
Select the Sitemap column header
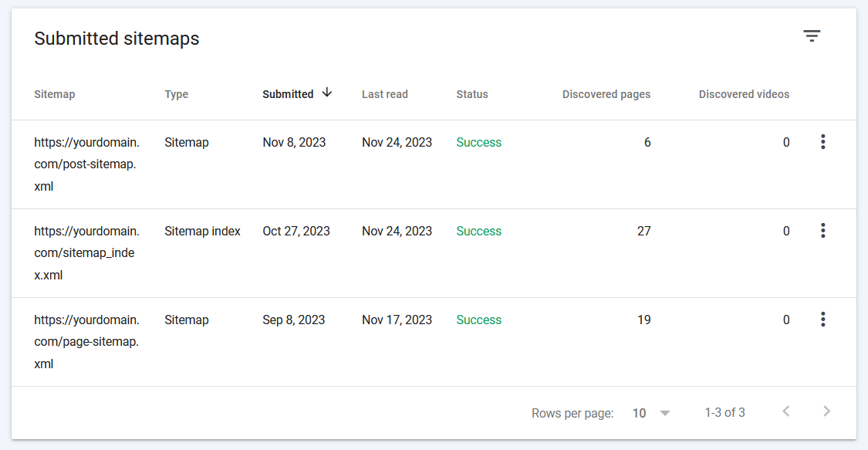(x=55, y=93)
